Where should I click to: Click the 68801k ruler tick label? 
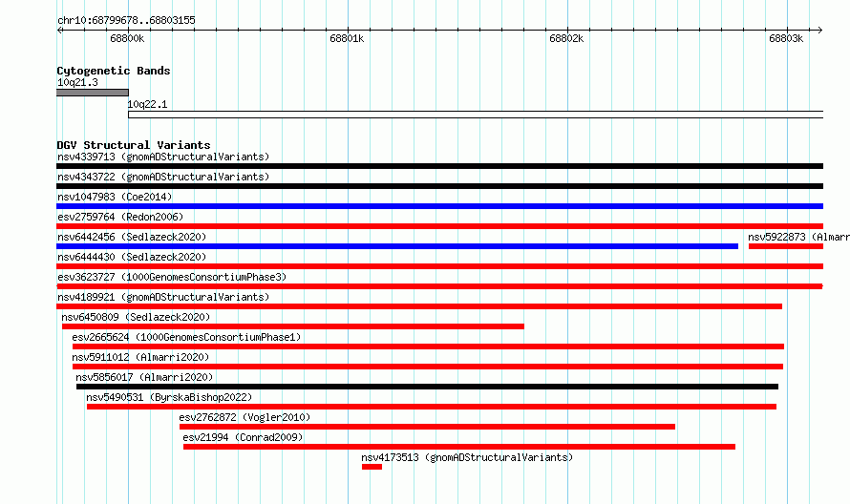pyautogui.click(x=347, y=39)
